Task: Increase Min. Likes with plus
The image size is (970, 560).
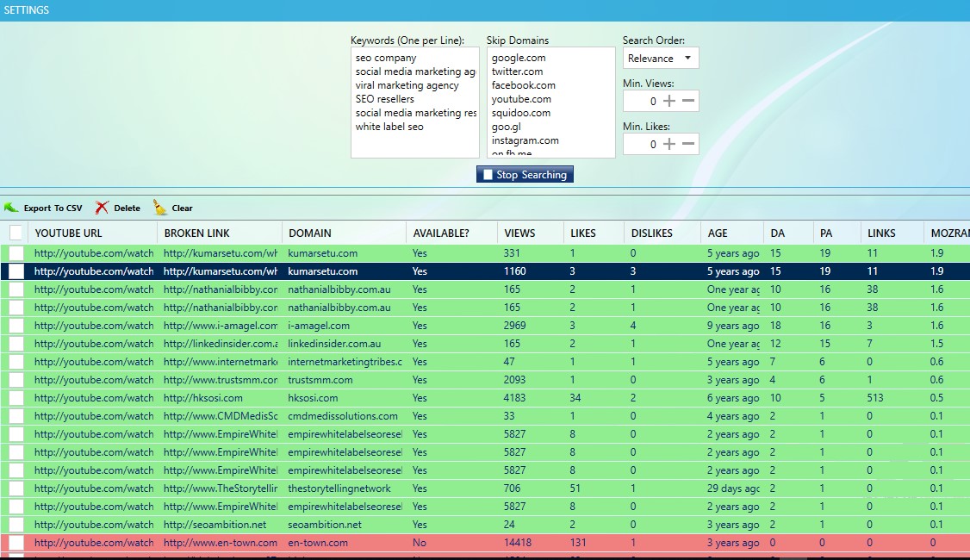Action: click(x=669, y=144)
